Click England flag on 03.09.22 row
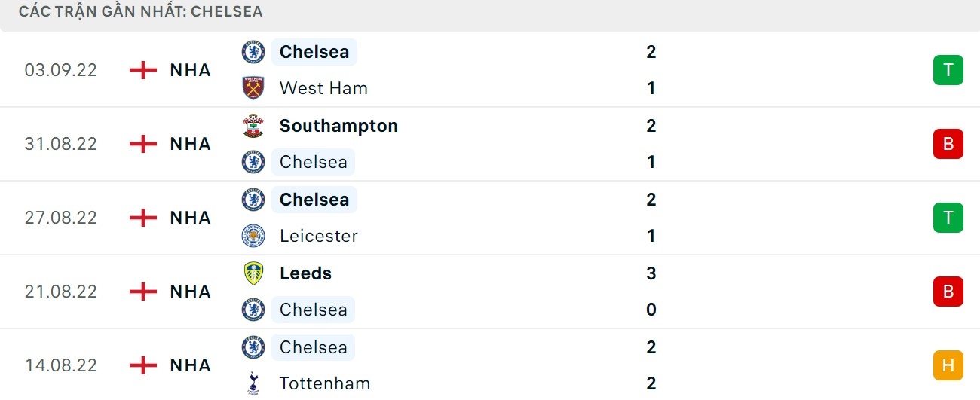 143,70
